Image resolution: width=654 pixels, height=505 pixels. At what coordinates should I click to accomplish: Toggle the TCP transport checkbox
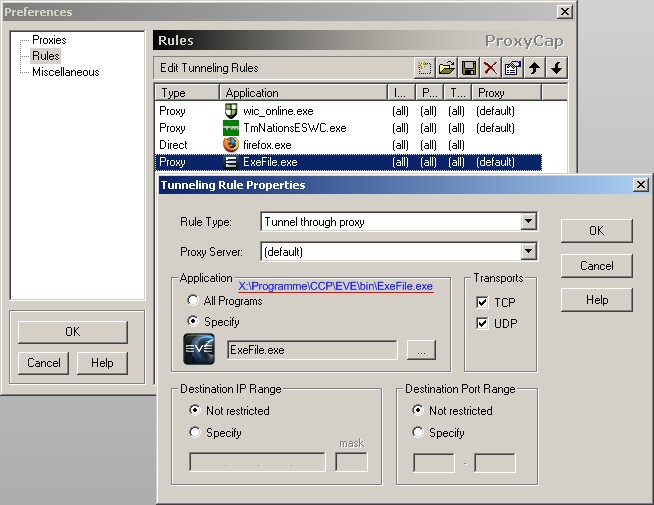(482, 302)
